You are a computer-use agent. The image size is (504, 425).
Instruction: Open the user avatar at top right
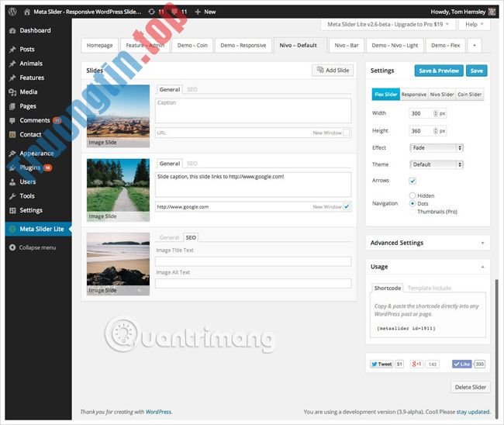(492, 12)
